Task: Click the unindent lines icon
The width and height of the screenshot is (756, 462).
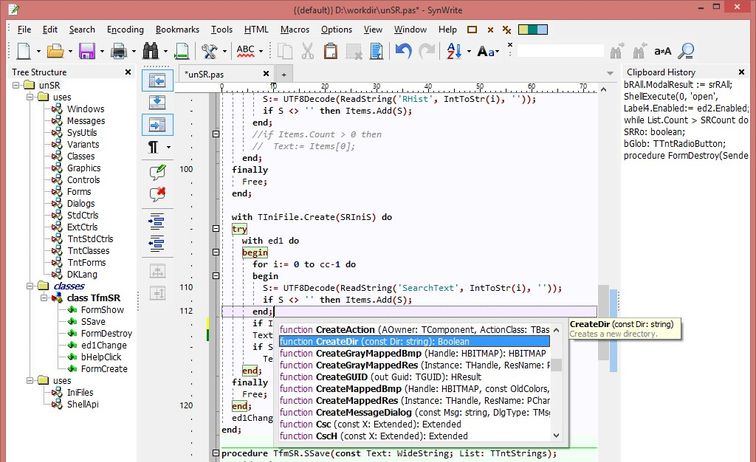Action: click(x=157, y=244)
